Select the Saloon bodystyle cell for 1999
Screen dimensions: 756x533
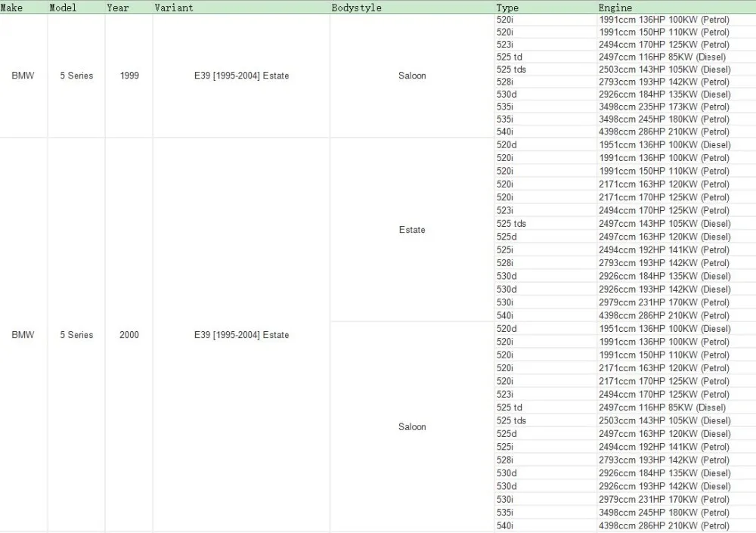(x=412, y=76)
